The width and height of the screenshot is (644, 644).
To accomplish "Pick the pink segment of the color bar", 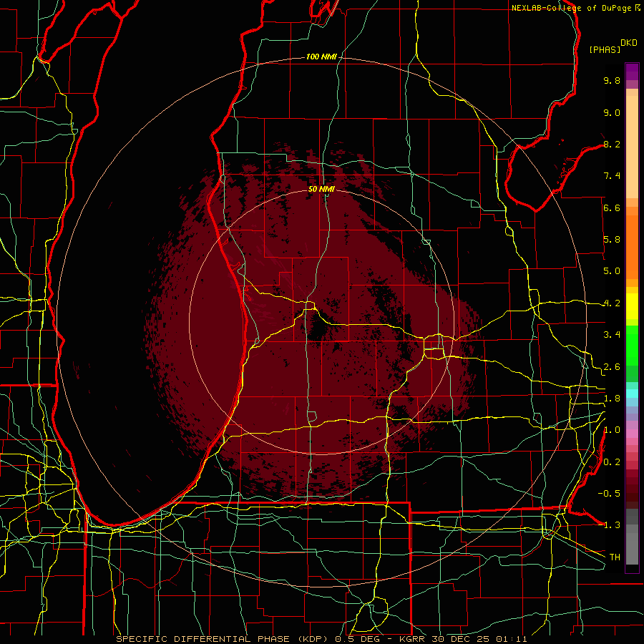I will (x=632, y=434).
